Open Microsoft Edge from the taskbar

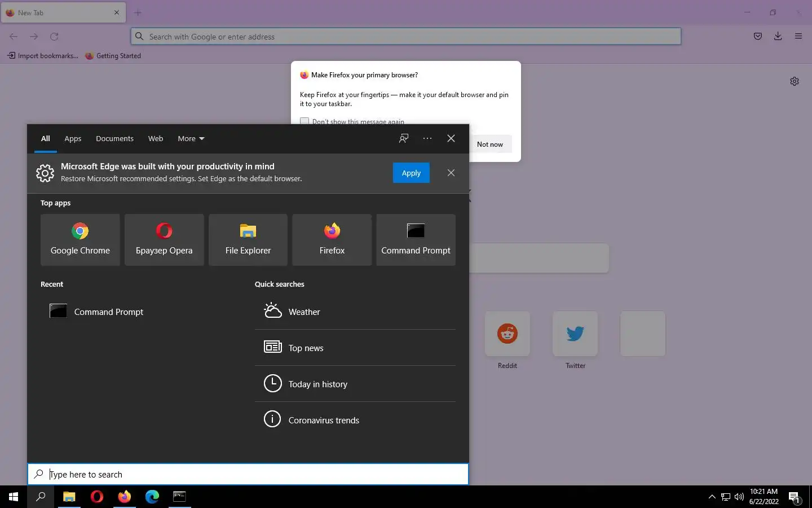[152, 497]
